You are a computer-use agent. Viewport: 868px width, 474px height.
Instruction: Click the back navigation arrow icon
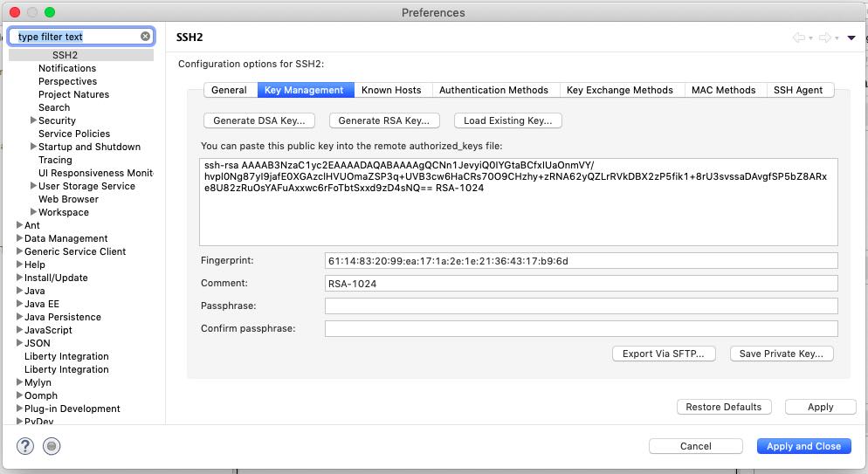pyautogui.click(x=798, y=38)
